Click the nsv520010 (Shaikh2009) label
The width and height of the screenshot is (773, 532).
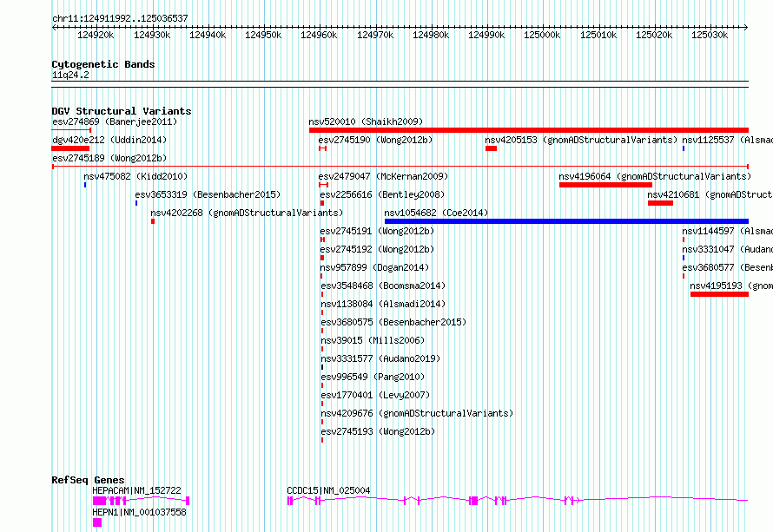pos(366,122)
